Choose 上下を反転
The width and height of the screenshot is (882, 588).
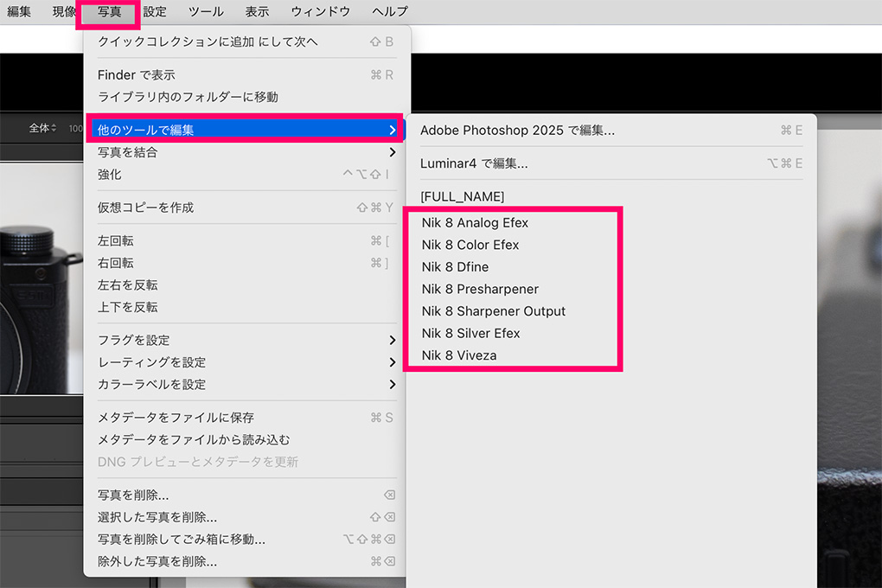247,307
